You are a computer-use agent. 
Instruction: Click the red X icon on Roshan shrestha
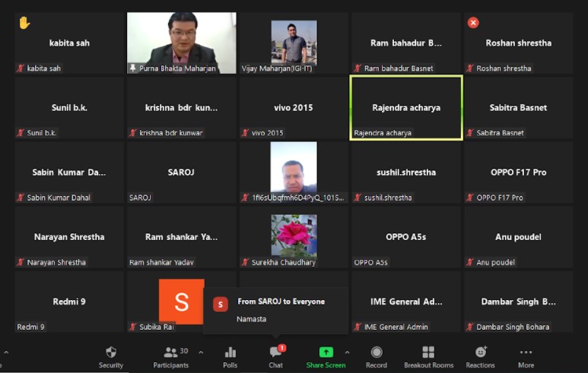click(473, 23)
